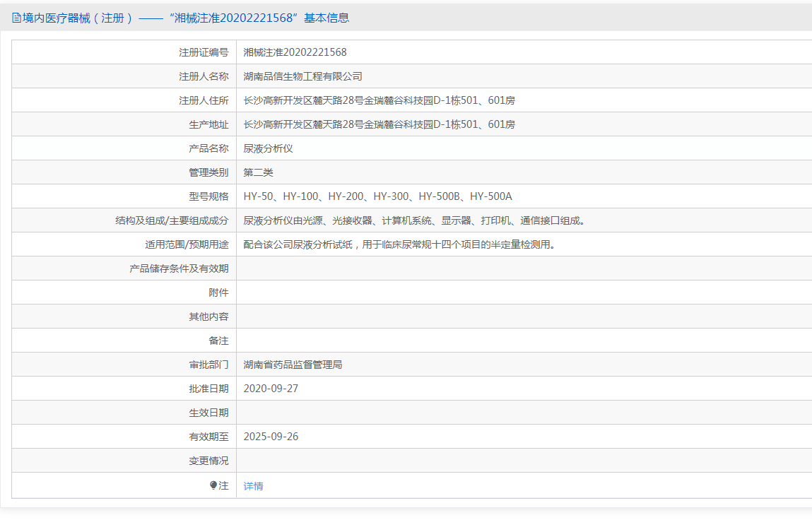The width and height of the screenshot is (812, 520).
Task: Click the model list starting with HY-50
Action: click(x=377, y=196)
